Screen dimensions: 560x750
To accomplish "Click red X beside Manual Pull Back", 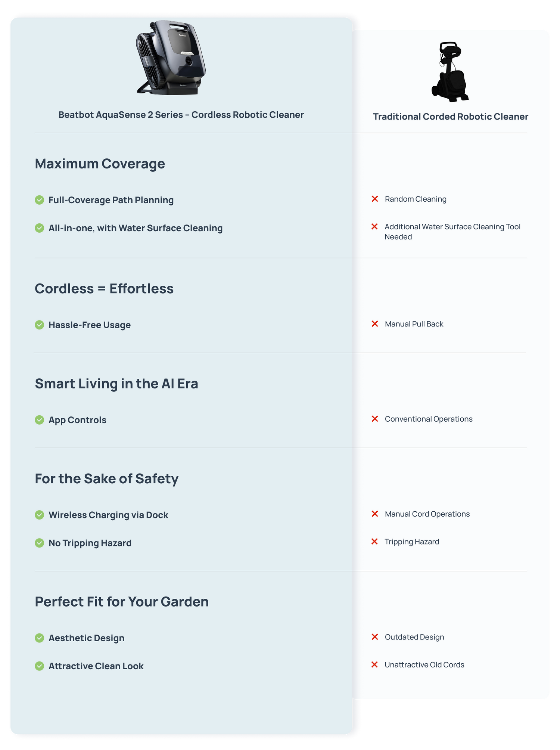I will 375,324.
